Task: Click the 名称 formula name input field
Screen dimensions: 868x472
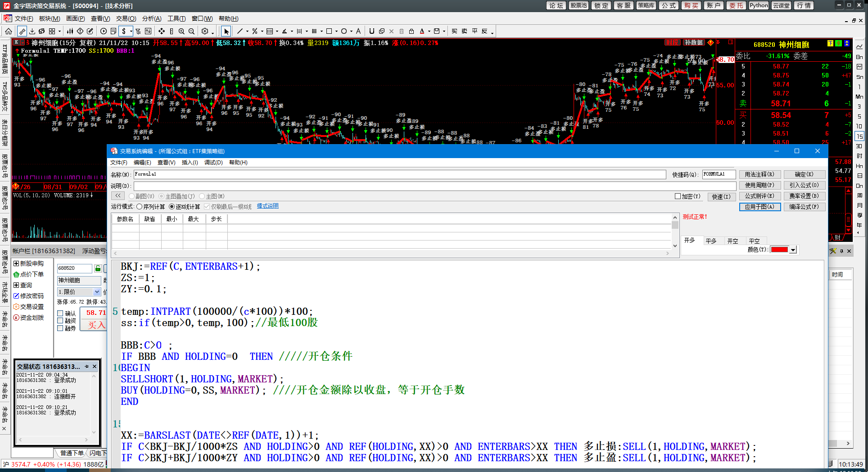Action: (x=399, y=174)
